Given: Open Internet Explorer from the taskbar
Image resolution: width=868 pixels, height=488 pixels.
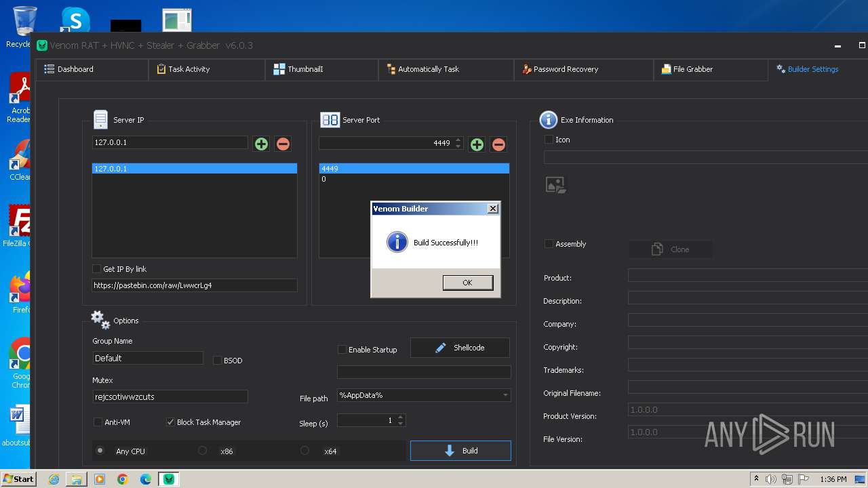Looking at the screenshot, I should (54, 479).
